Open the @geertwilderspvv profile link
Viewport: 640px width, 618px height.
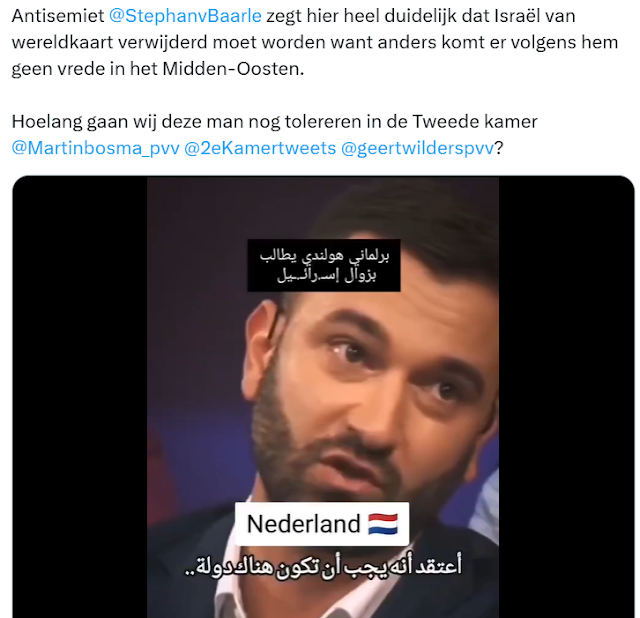tap(418, 148)
